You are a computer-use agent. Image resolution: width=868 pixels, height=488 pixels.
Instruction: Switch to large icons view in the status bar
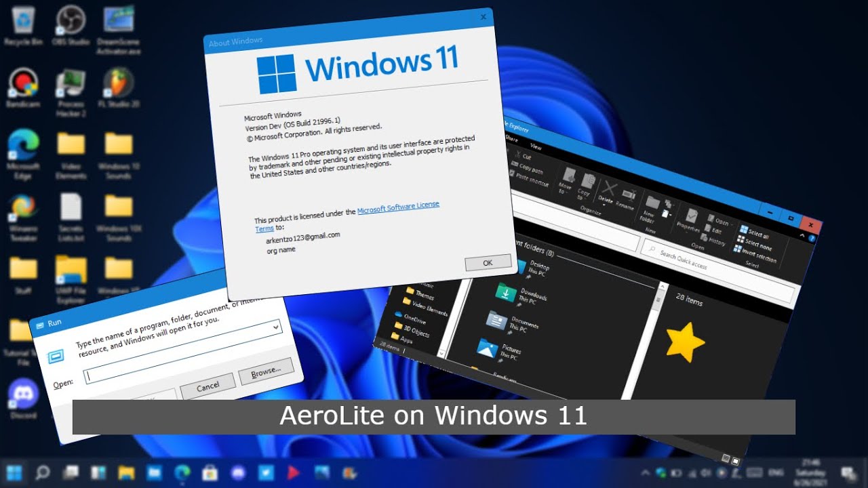[x=735, y=462]
